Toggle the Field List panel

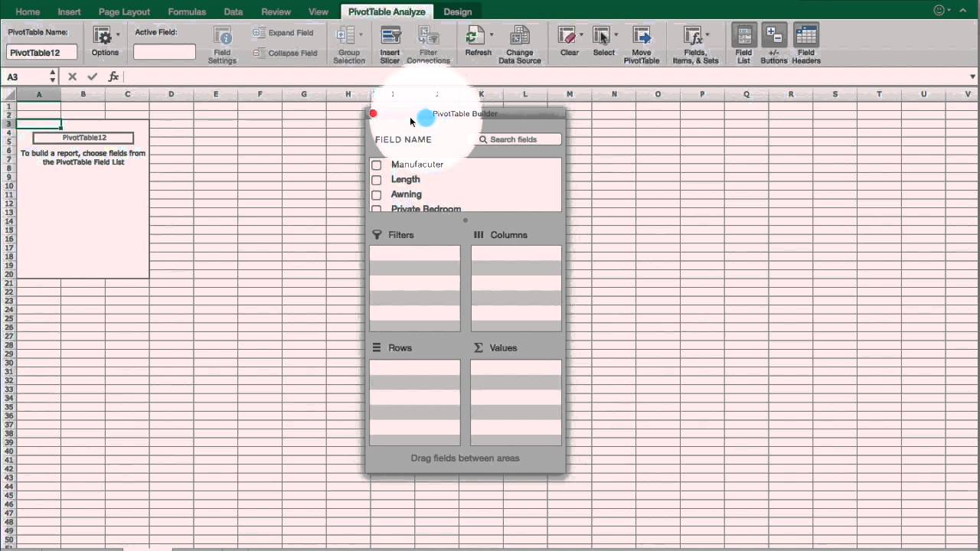tap(744, 44)
